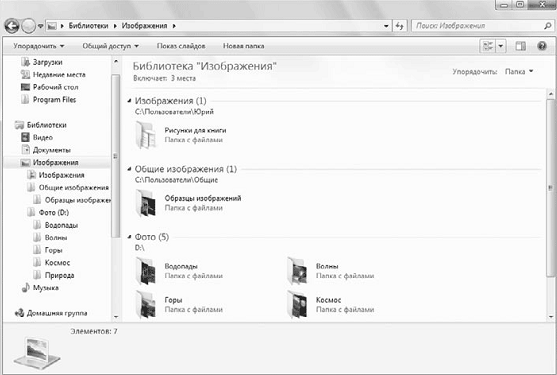557x375 pixels.
Task: Click sidebar scrollbar down arrow
Action: [x=116, y=316]
